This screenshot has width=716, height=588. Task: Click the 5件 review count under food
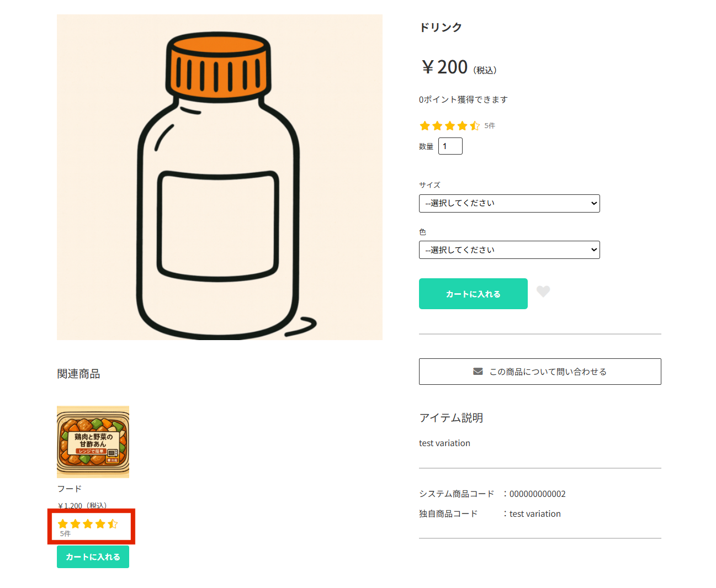pyautogui.click(x=65, y=534)
